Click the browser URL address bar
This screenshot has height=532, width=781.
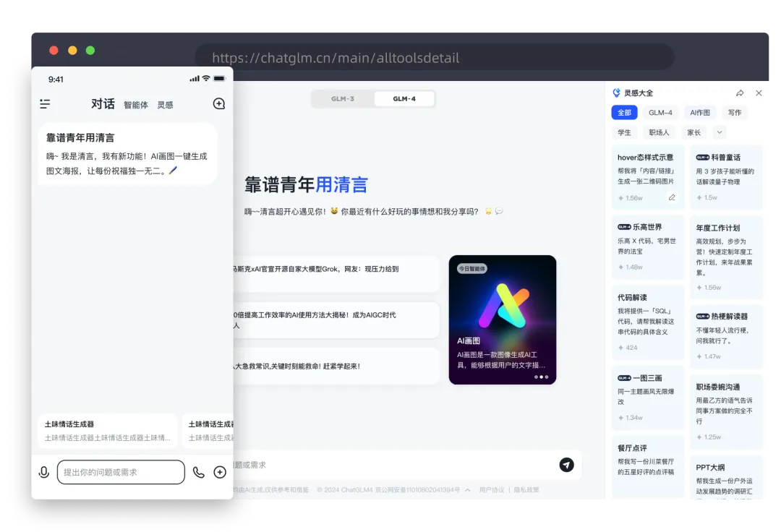(435, 58)
